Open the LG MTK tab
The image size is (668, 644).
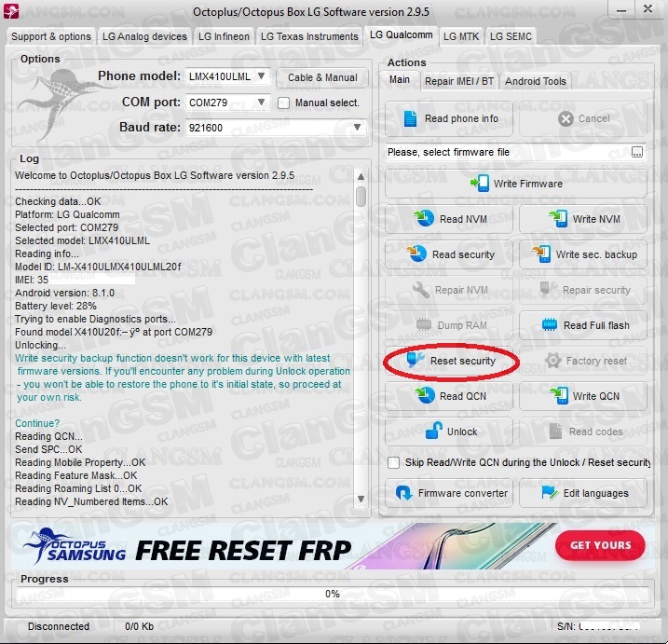[461, 36]
